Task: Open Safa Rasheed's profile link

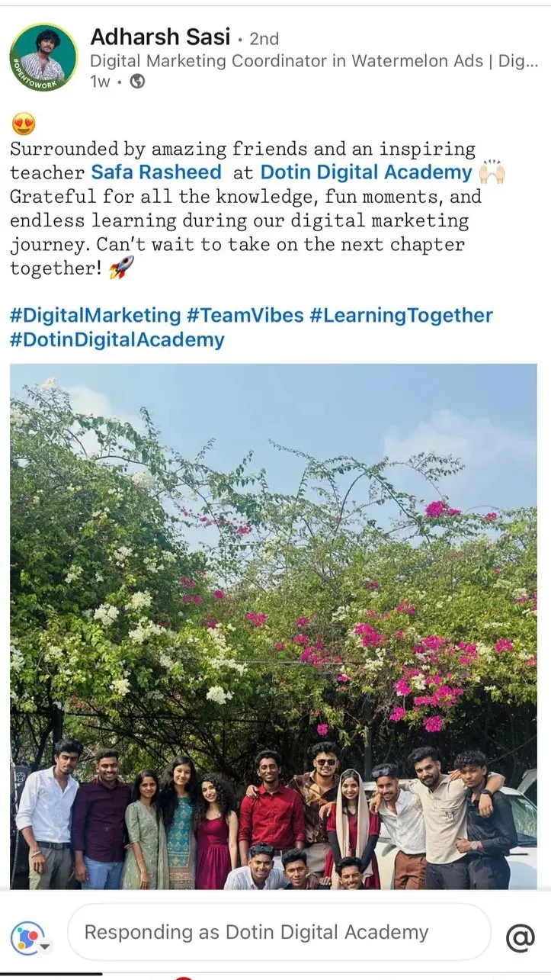Action: (x=156, y=172)
